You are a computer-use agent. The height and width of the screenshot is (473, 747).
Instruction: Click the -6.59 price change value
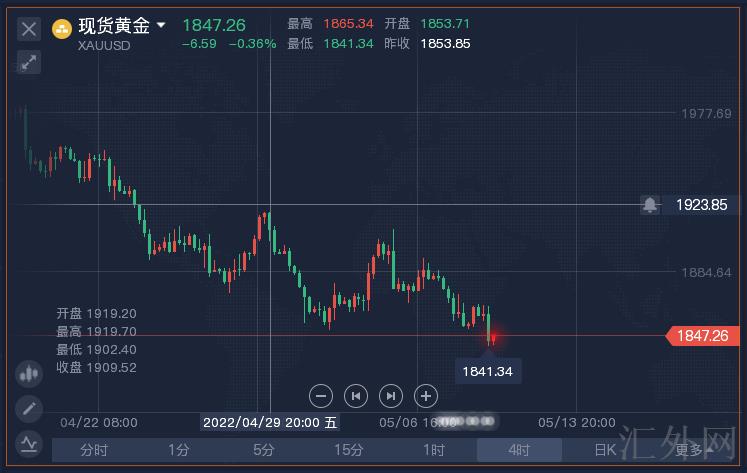pyautogui.click(x=199, y=44)
